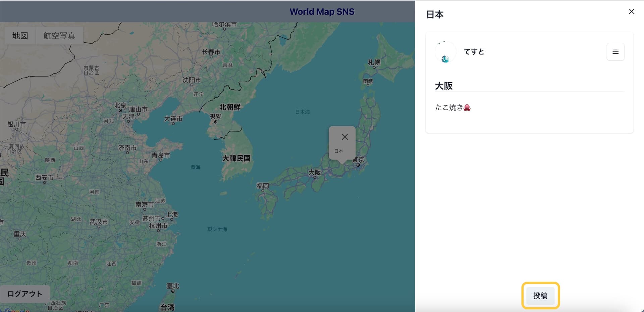Switch the map to 航空写真 view
This screenshot has height=312, width=644.
tap(59, 36)
